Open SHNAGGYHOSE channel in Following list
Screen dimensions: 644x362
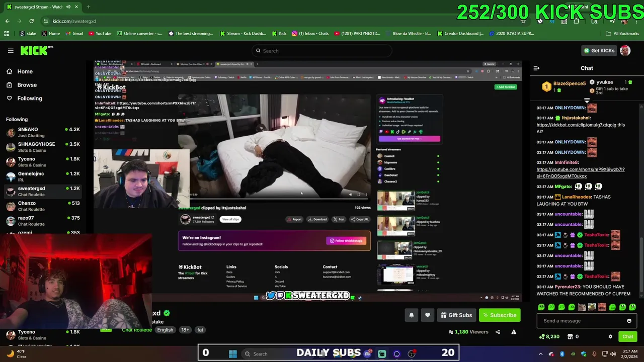tap(43, 147)
